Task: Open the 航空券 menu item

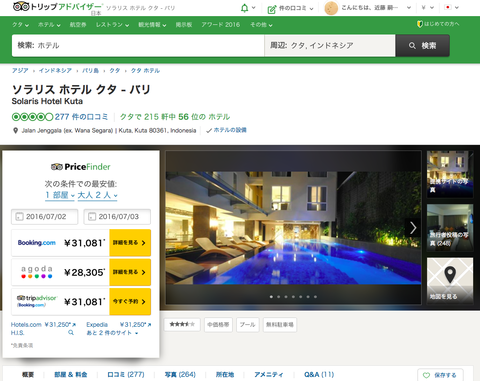Action: coord(78,25)
